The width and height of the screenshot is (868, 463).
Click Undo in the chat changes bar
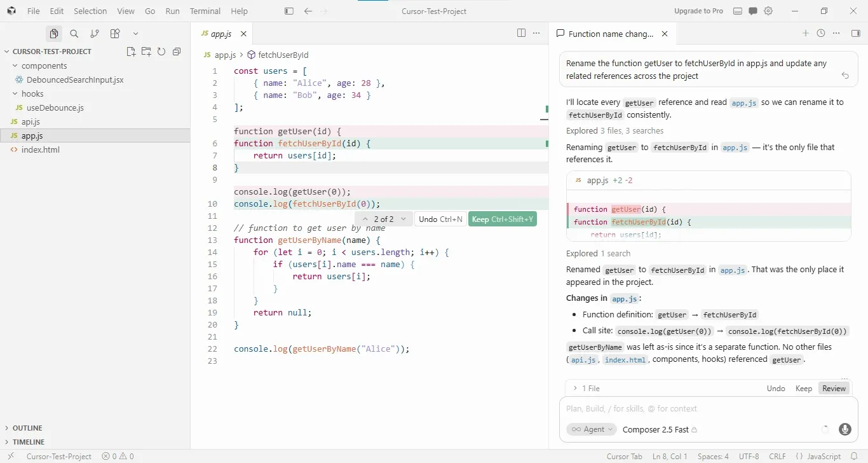(x=776, y=388)
